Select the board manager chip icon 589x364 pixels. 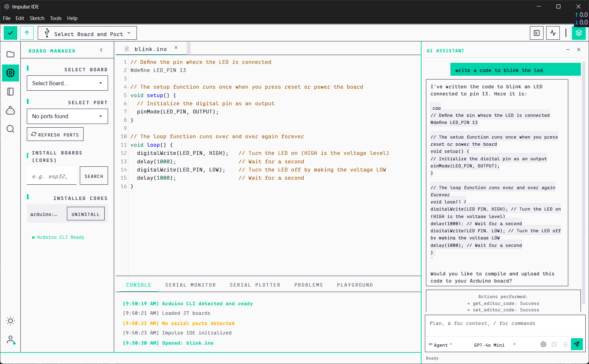(11, 73)
